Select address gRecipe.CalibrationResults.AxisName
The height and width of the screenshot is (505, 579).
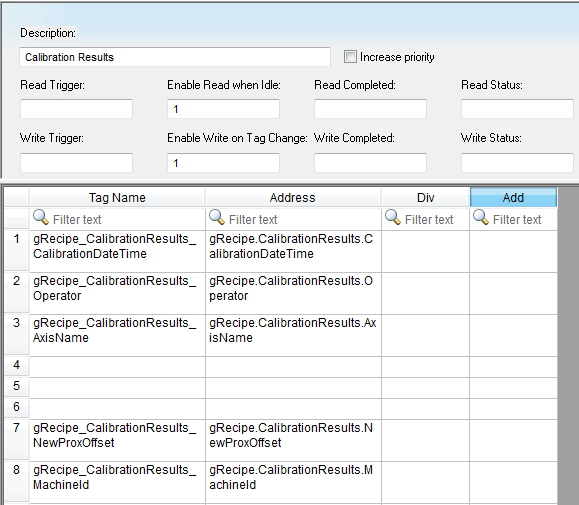pyautogui.click(x=293, y=336)
